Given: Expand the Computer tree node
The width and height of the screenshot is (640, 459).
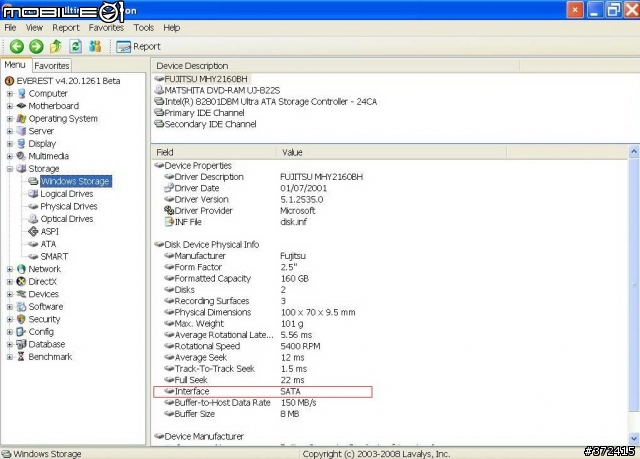Looking at the screenshot, I should click(10, 93).
